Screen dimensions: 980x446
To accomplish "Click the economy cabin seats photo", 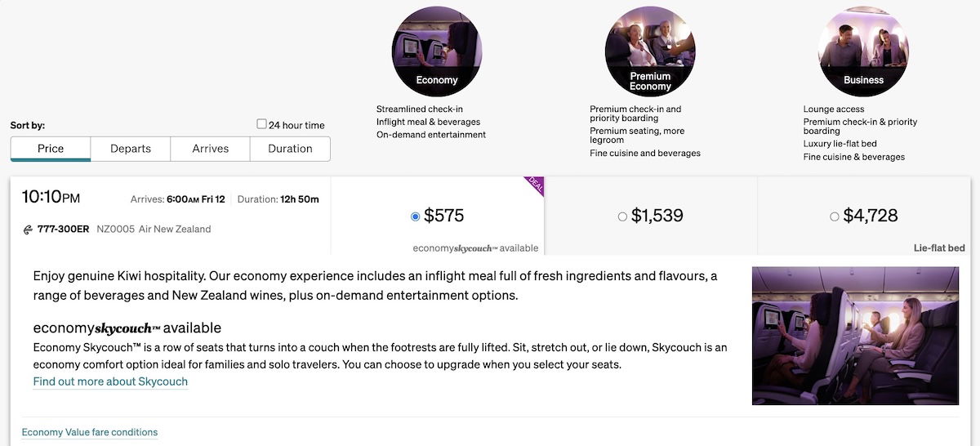I will pyautogui.click(x=855, y=335).
